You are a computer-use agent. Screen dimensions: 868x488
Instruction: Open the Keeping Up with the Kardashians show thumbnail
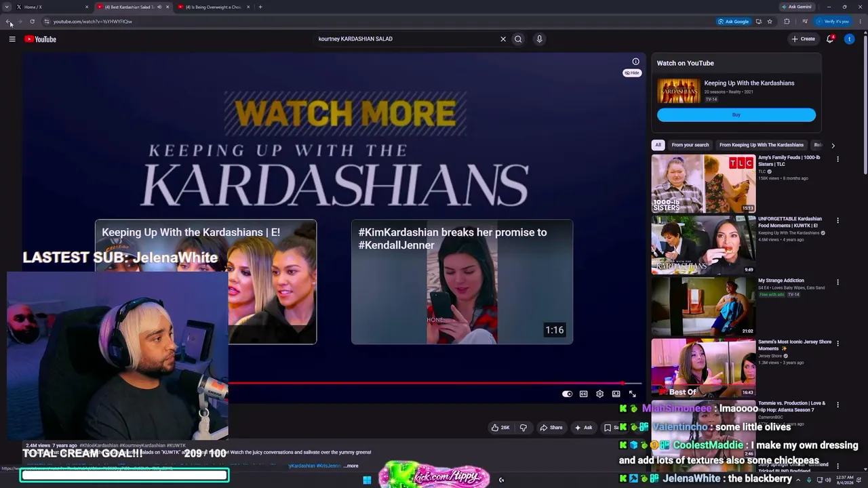click(679, 91)
